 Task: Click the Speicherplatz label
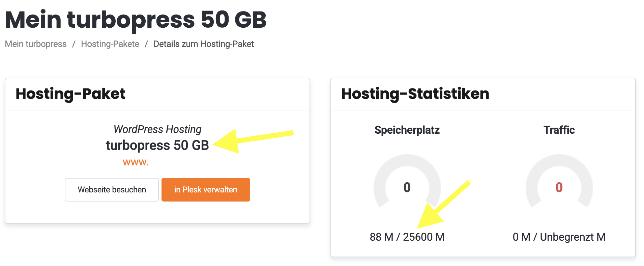[x=407, y=130]
